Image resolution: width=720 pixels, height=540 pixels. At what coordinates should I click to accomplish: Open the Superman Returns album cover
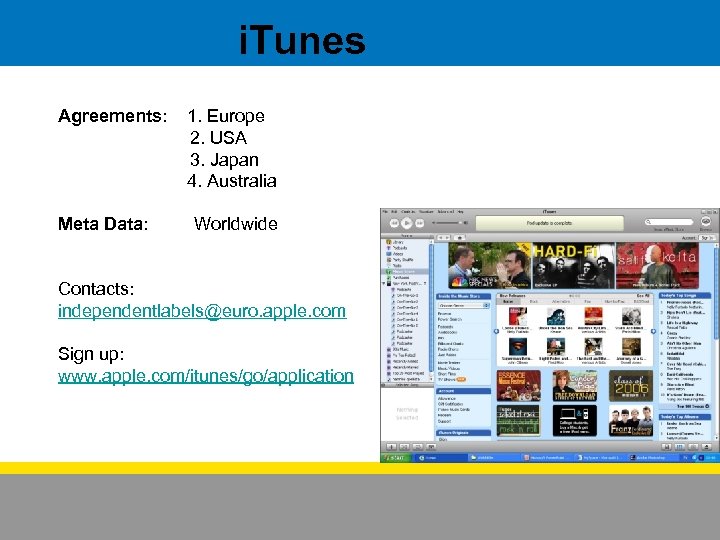point(518,347)
